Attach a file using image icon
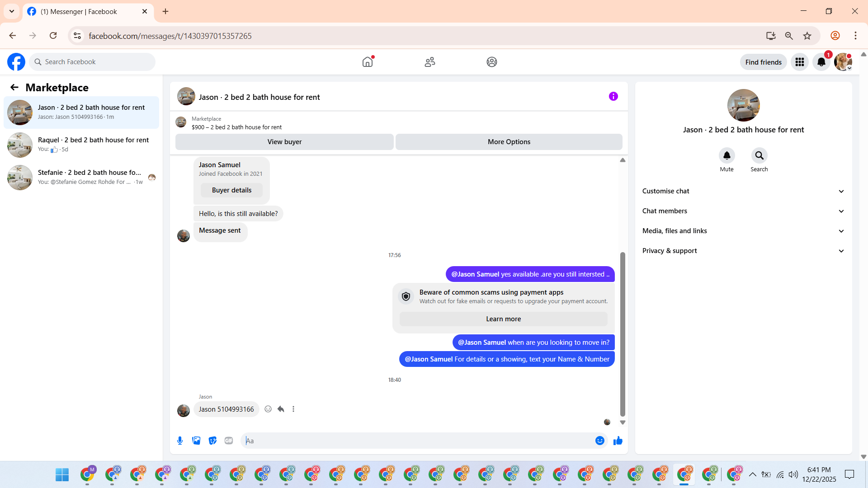Image resolution: width=868 pixels, height=488 pixels. (x=196, y=441)
